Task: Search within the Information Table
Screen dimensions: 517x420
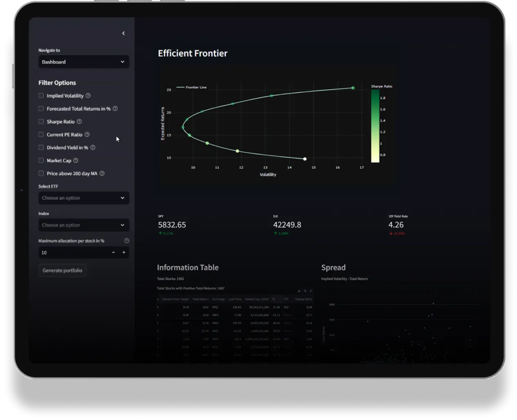Action: tap(305, 291)
